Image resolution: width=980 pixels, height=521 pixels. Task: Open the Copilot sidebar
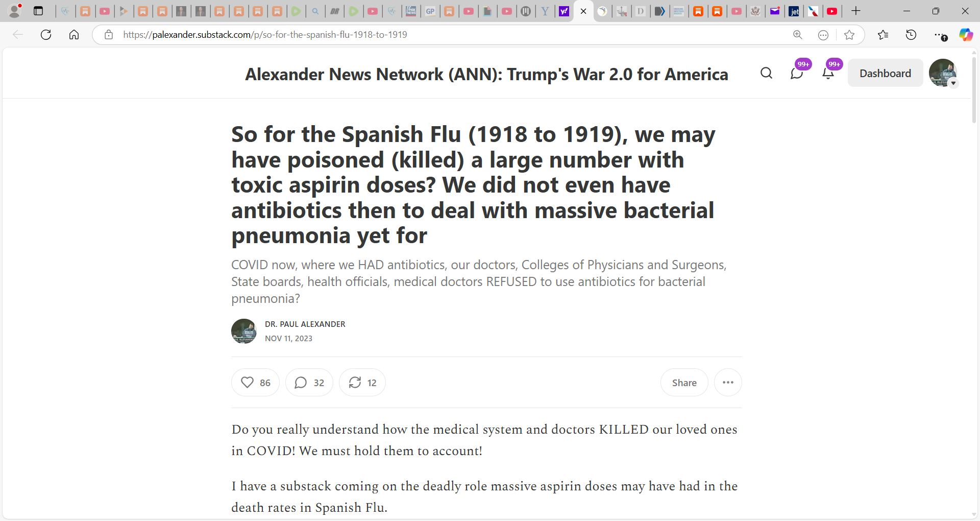pos(966,35)
